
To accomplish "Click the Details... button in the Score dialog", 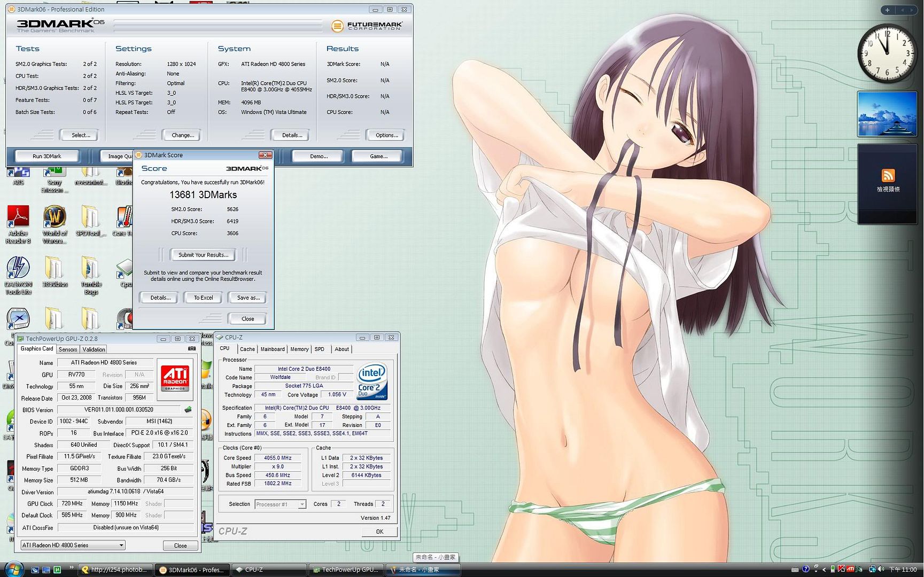I will click(160, 298).
